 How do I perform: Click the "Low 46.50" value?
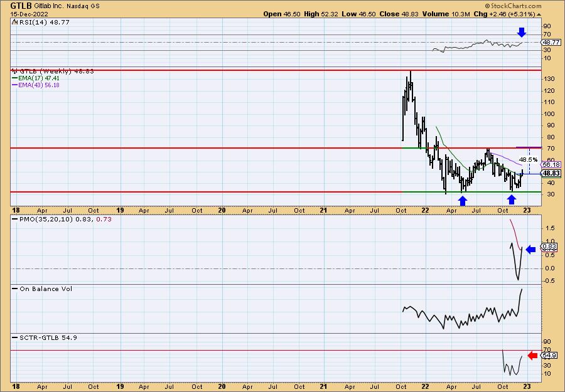click(358, 14)
